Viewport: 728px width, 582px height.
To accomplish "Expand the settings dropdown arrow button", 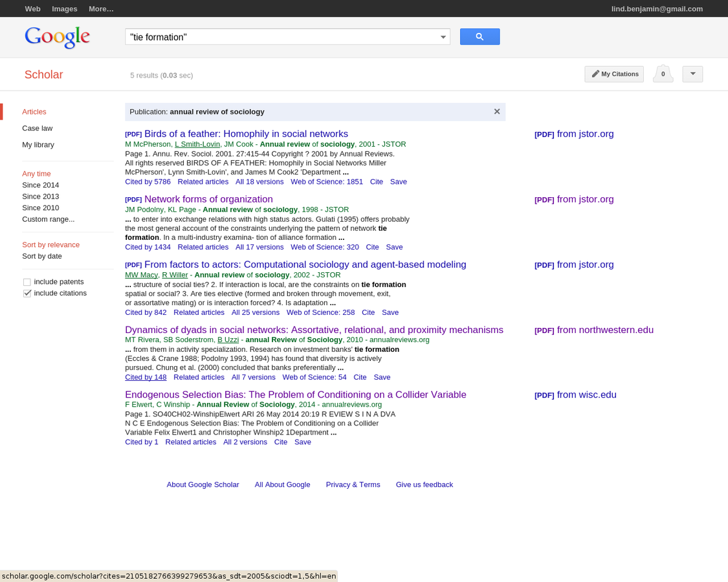I will (x=692, y=74).
